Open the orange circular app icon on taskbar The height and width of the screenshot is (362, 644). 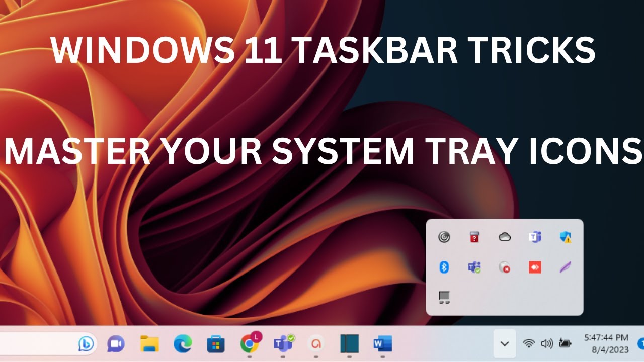tap(316, 344)
